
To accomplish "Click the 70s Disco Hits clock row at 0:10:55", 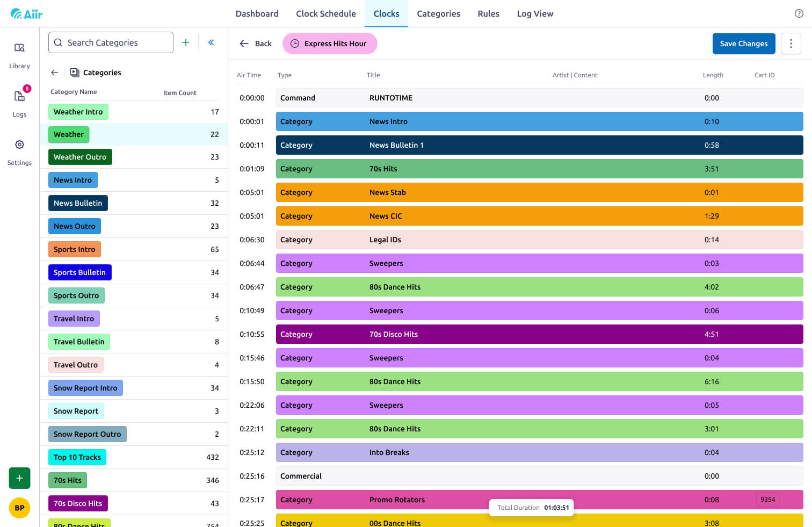I will coord(540,334).
